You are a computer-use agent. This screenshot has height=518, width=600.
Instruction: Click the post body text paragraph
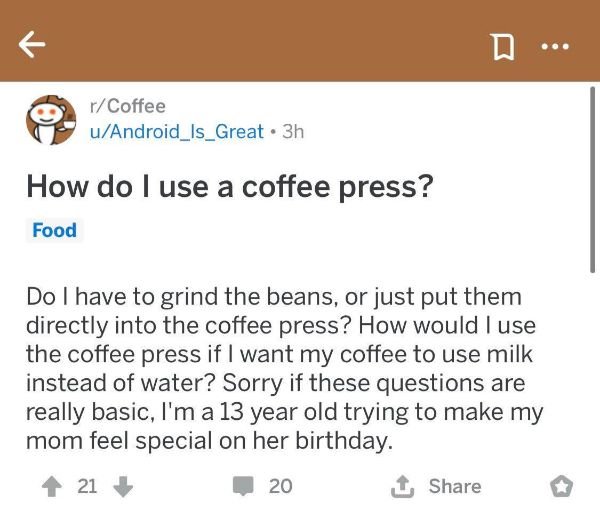pos(285,369)
